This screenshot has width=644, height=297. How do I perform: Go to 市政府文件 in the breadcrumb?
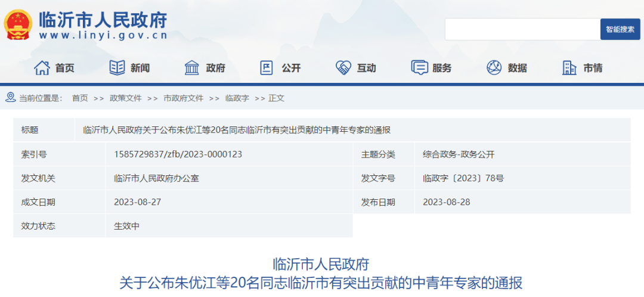tap(184, 98)
